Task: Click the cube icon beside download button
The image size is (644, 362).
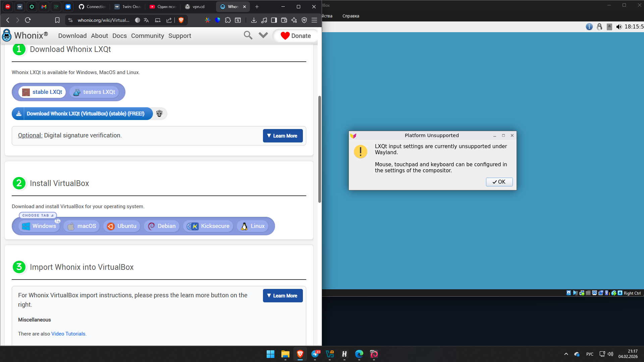Action: tap(159, 114)
